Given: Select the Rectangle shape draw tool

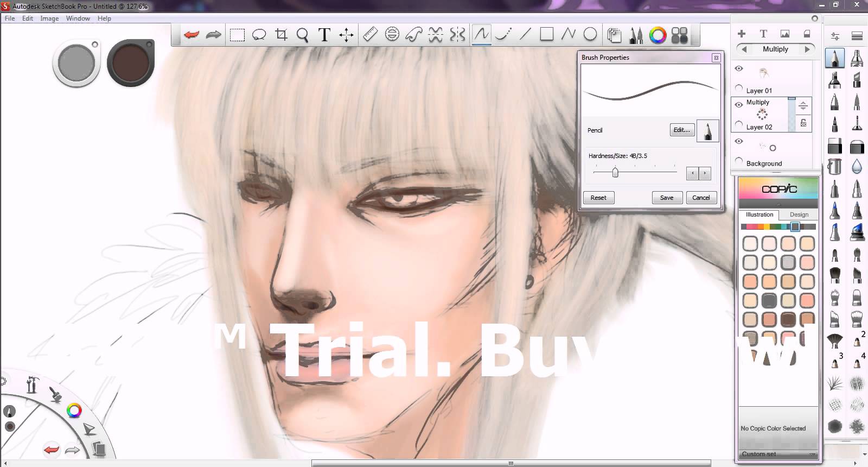Looking at the screenshot, I should pos(547,34).
